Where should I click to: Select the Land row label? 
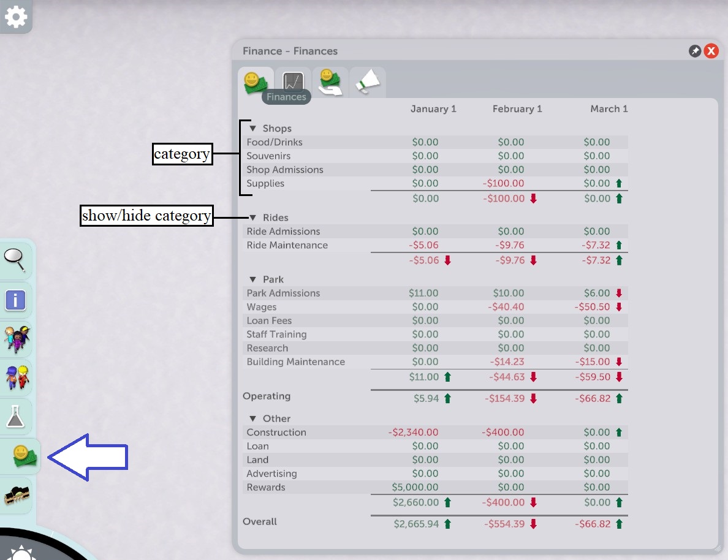pos(257,460)
